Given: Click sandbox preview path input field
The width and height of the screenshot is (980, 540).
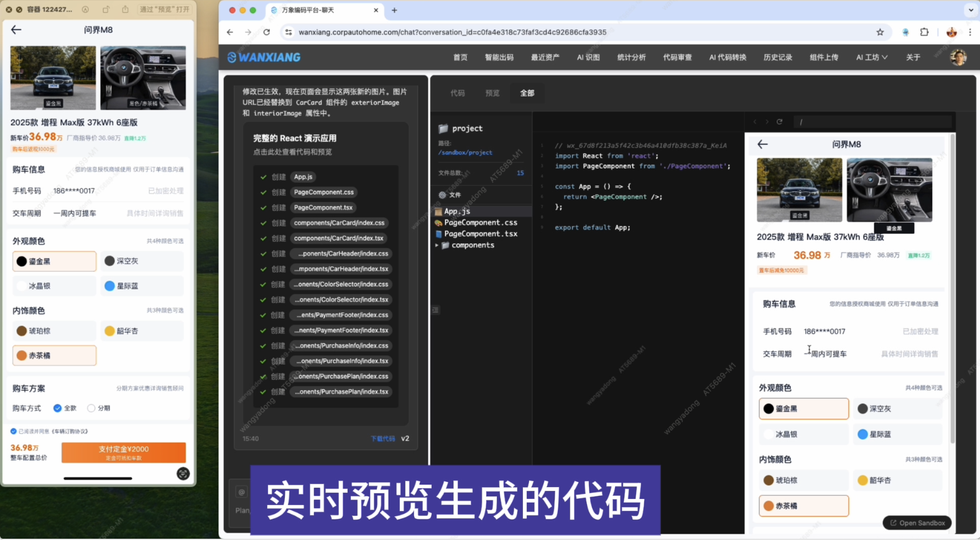Looking at the screenshot, I should pos(873,122).
